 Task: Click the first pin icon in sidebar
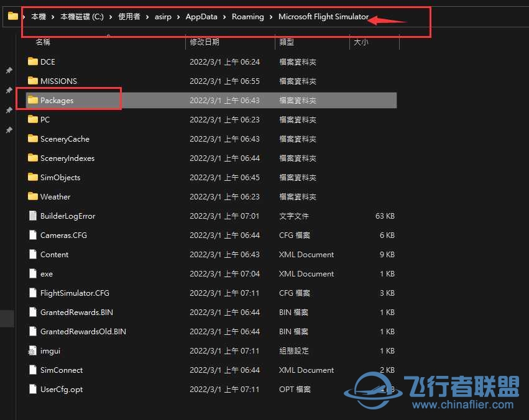click(x=9, y=70)
